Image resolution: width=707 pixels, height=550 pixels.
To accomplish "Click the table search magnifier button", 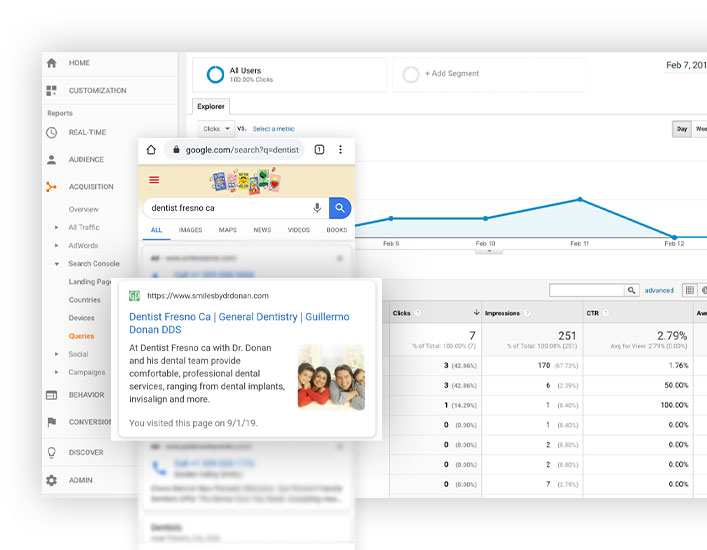I will tap(632, 290).
